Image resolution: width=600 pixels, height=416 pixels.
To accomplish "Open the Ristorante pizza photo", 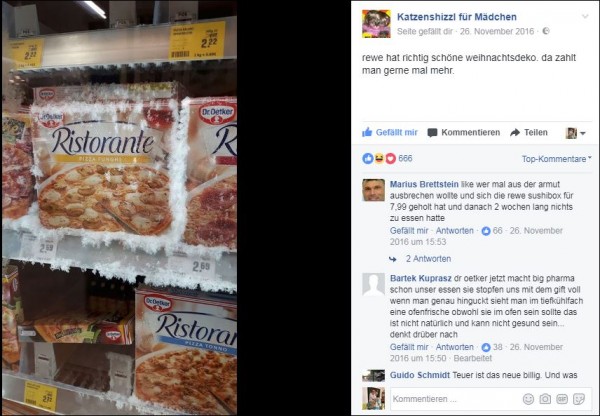I will pos(119,208).
